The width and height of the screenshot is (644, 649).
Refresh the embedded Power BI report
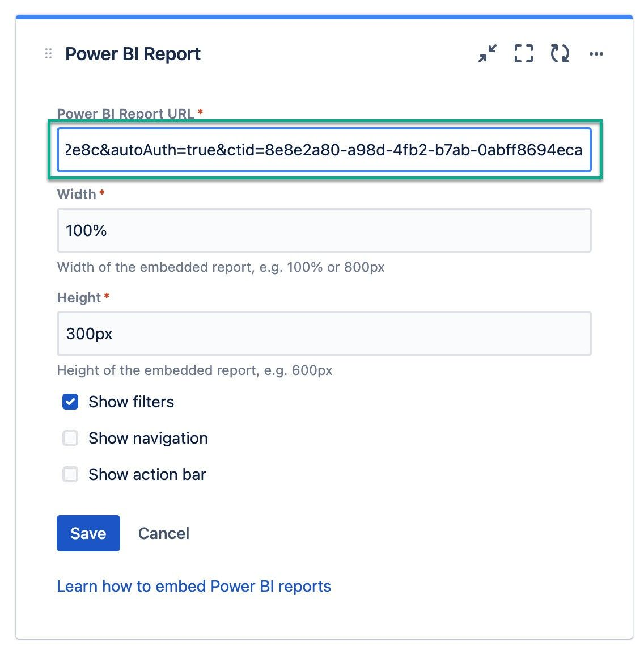(x=559, y=53)
